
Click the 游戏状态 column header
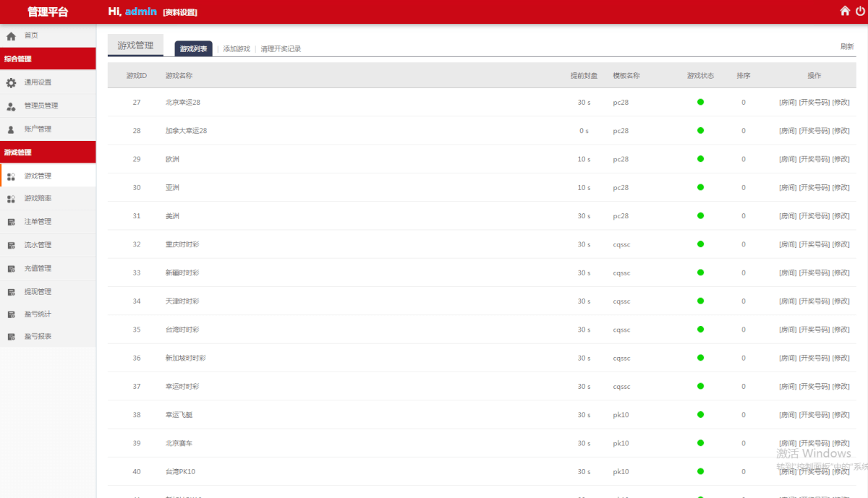coord(700,75)
